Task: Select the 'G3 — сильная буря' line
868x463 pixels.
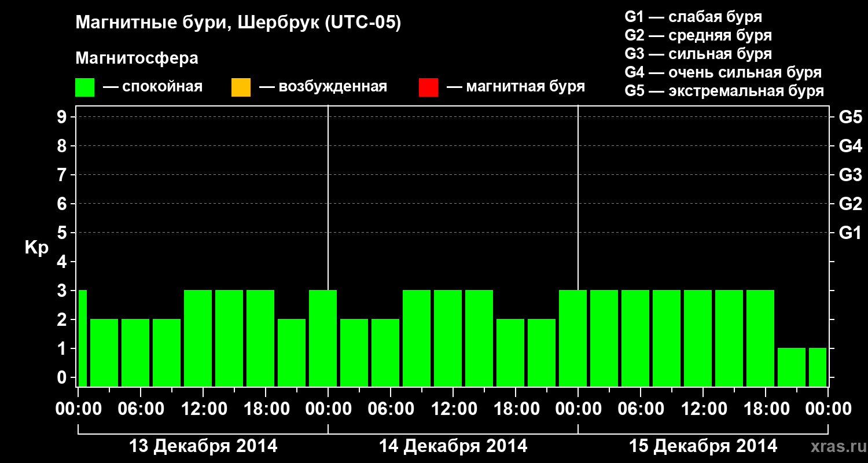Action: (x=698, y=54)
